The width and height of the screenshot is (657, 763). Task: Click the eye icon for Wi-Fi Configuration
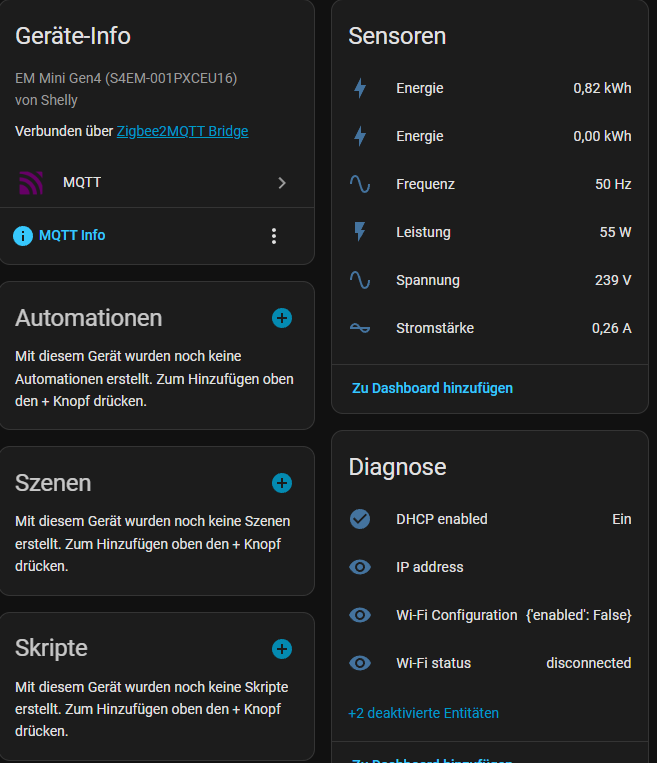coord(360,615)
